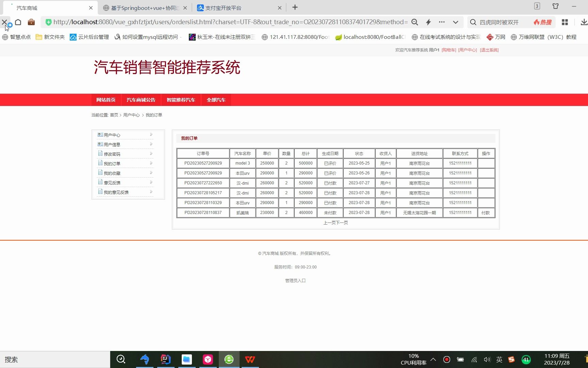The image size is (588, 368).
Task: Open the three-dots more options menu
Action: coord(442,22)
